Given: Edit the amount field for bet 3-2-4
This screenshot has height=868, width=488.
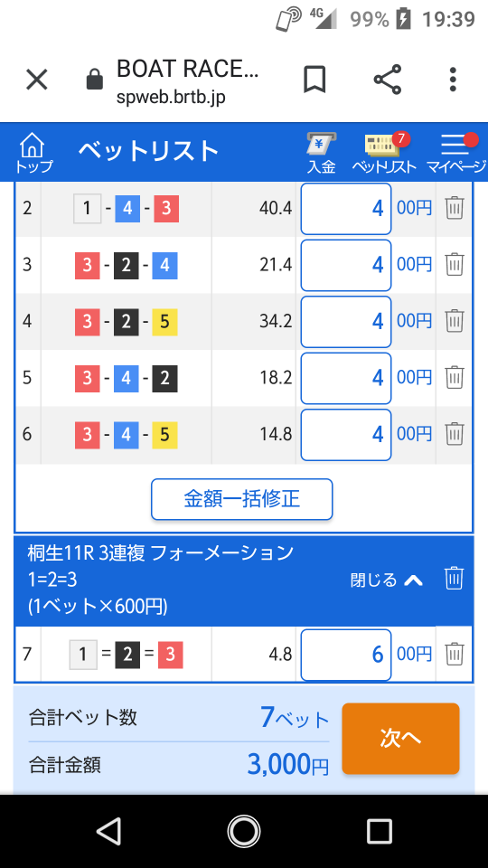Looking at the screenshot, I should point(346,265).
